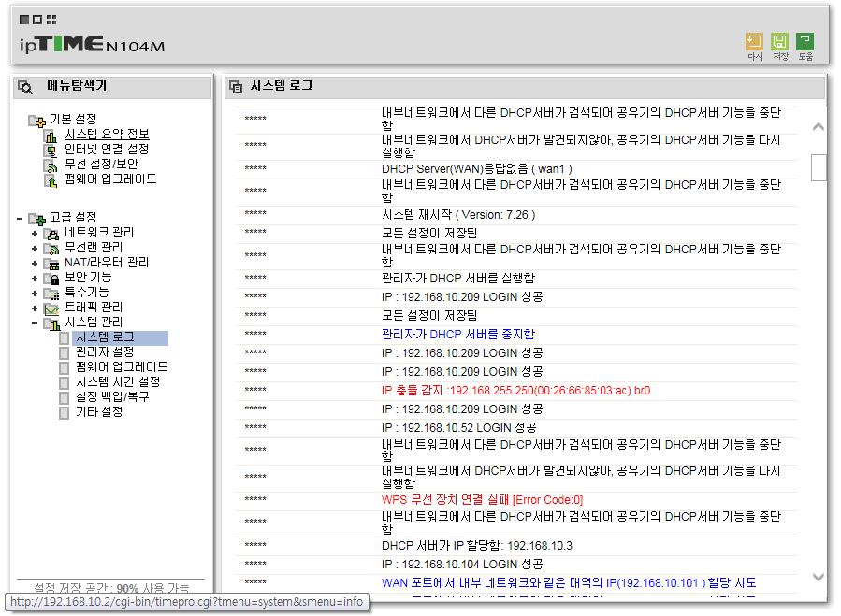The width and height of the screenshot is (841, 616).
Task: Click the first solid square view icon
Action: pos(24,20)
